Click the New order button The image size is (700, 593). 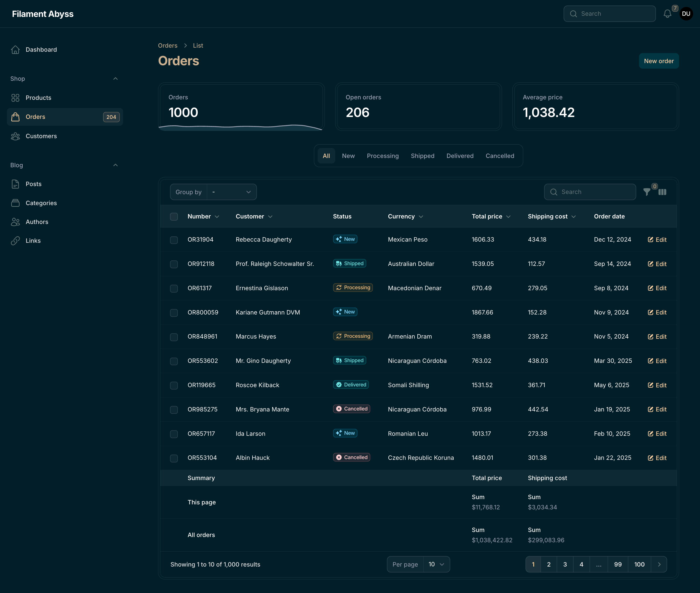tap(659, 61)
